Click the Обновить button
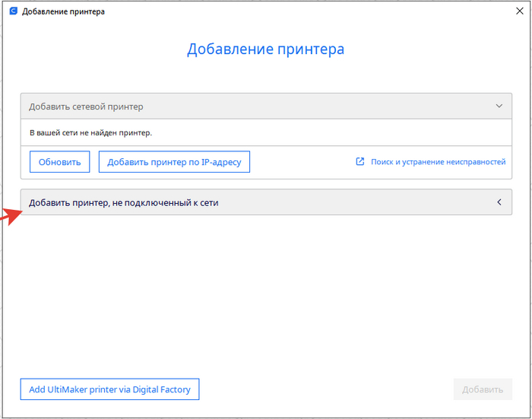Screen dimensions: 532x419 click(x=60, y=162)
